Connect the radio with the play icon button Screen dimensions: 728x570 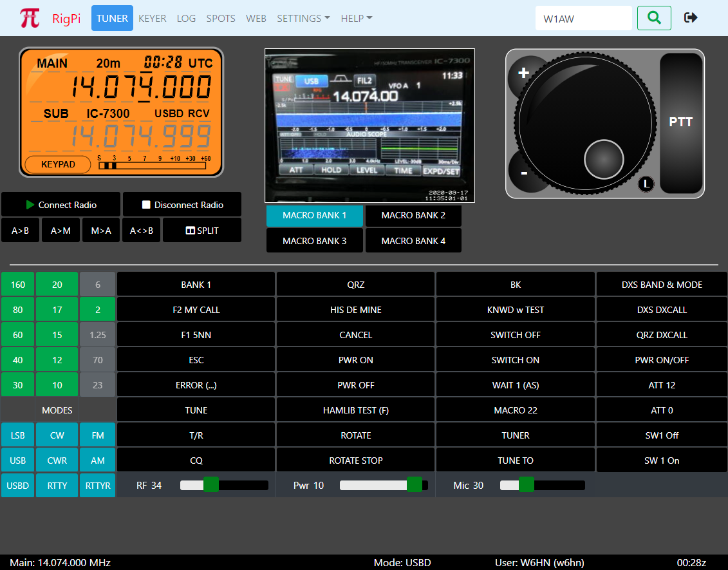61,205
